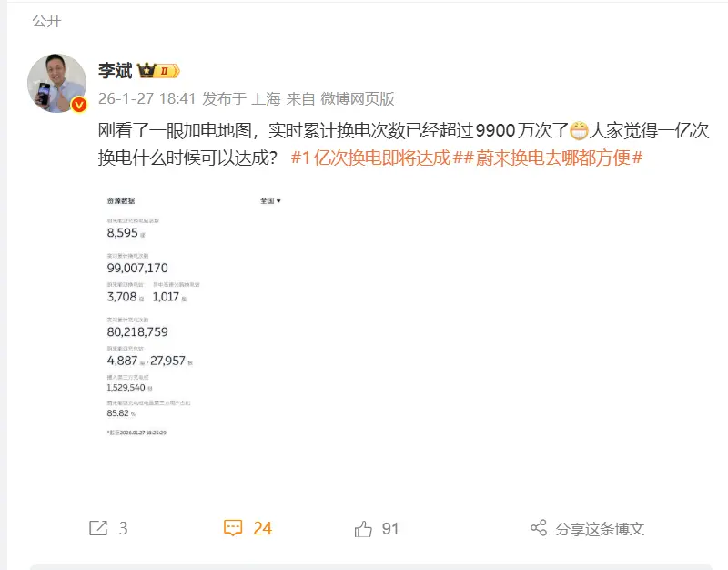The width and height of the screenshot is (728, 570).
Task: Toggle like with thumbs-up icon
Action: (x=363, y=529)
